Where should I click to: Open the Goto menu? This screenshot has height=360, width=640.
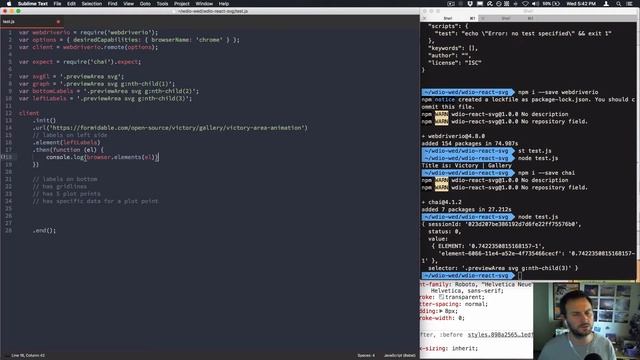coord(145,4)
